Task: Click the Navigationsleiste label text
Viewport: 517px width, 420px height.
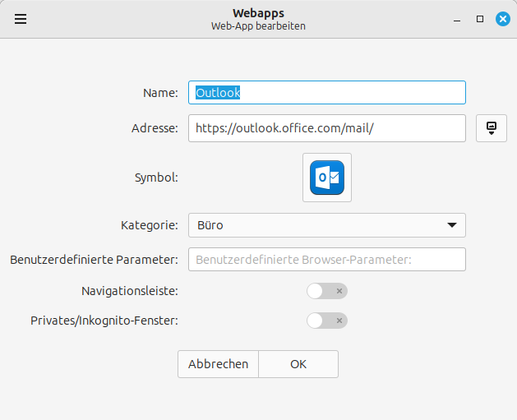Action: (x=130, y=291)
